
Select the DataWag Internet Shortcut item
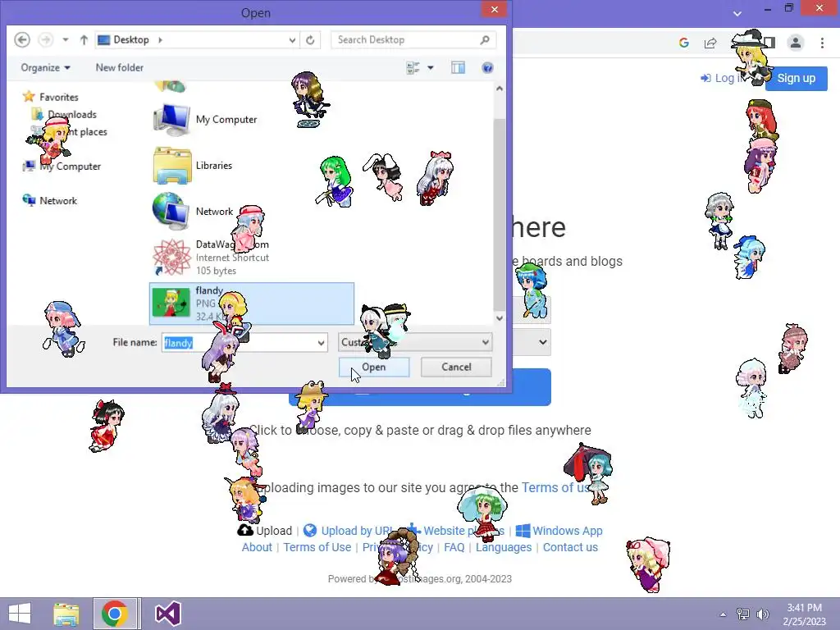click(211, 257)
